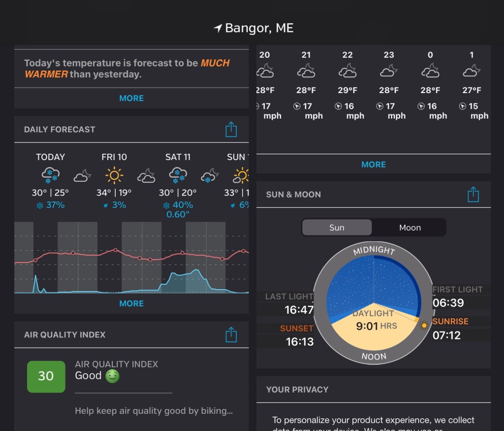The width and height of the screenshot is (504, 431).
Task: Expand MORE under the hourly forecast
Action: point(374,165)
